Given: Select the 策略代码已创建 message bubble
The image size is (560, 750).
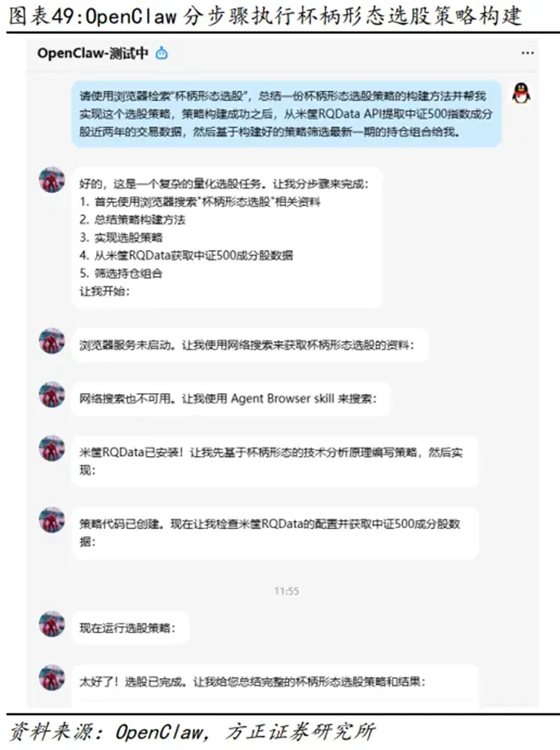Looking at the screenshot, I should click(275, 533).
